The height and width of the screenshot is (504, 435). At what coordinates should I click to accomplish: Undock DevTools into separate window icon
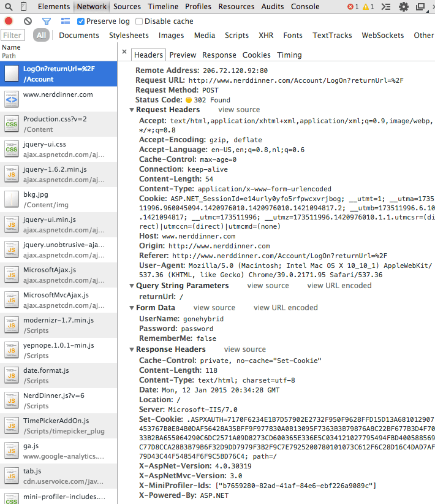pyautogui.click(x=420, y=7)
